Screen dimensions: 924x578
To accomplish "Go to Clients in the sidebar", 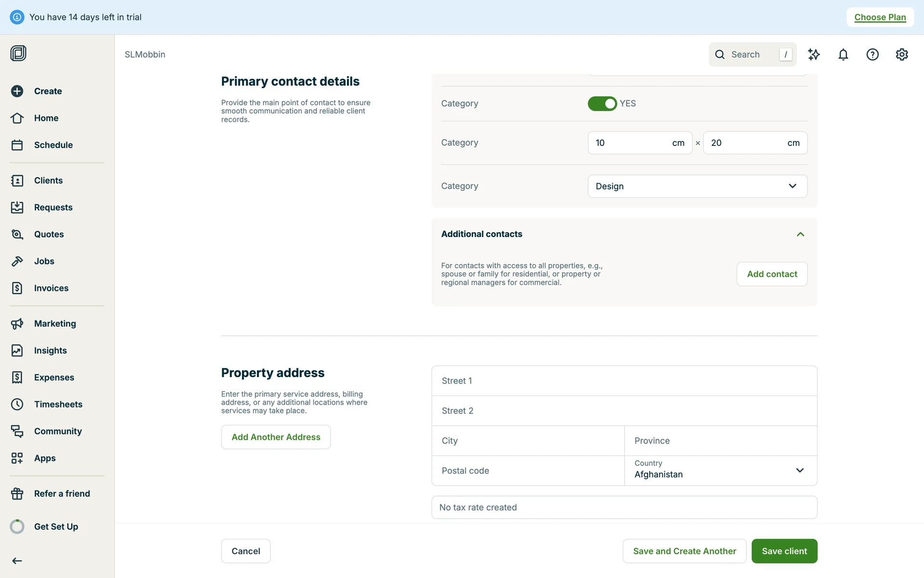I will [48, 181].
